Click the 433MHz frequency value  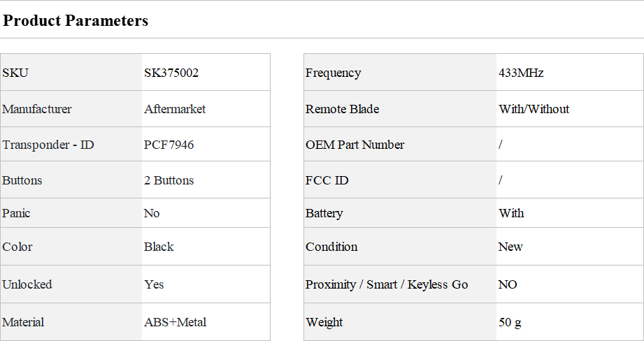pyautogui.click(x=521, y=73)
